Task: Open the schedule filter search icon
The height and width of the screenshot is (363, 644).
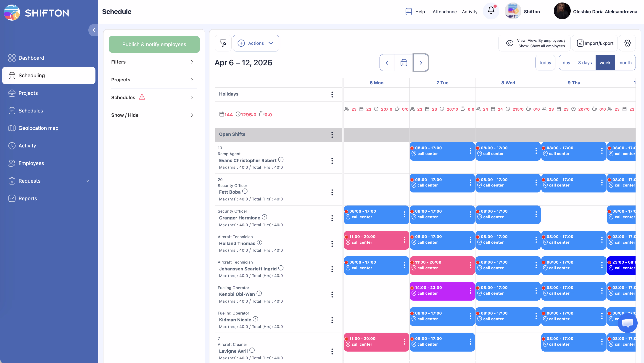Action: click(x=223, y=43)
